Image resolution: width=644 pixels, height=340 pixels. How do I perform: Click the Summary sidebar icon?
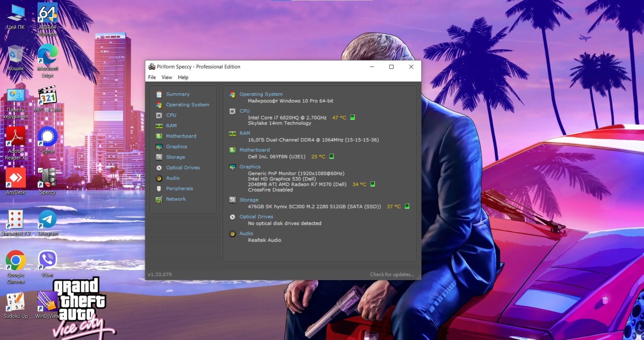[159, 94]
